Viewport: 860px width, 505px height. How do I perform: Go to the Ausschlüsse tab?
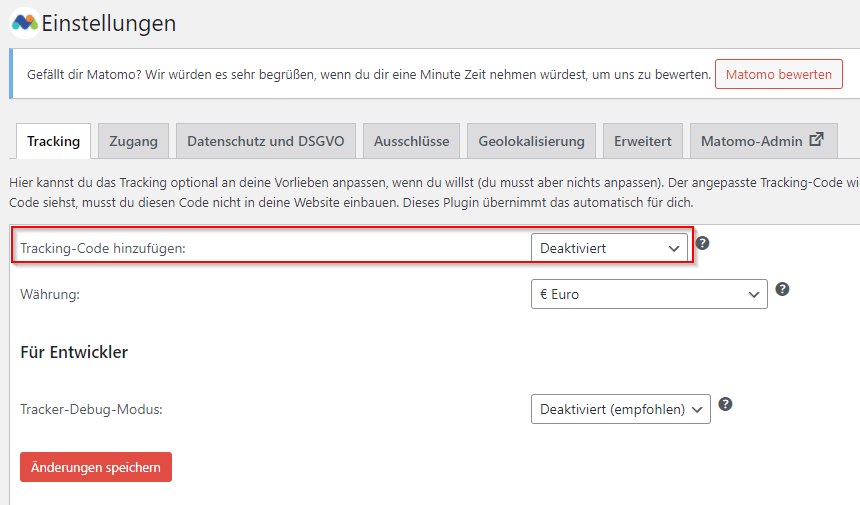coord(411,141)
